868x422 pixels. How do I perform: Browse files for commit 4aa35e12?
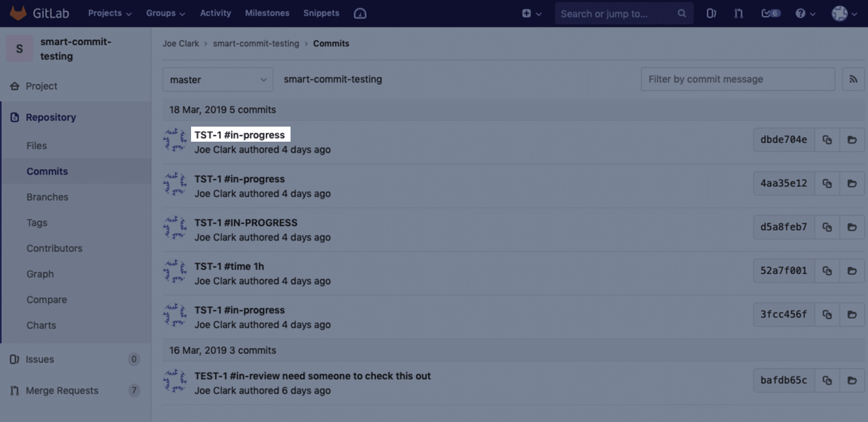(x=852, y=183)
